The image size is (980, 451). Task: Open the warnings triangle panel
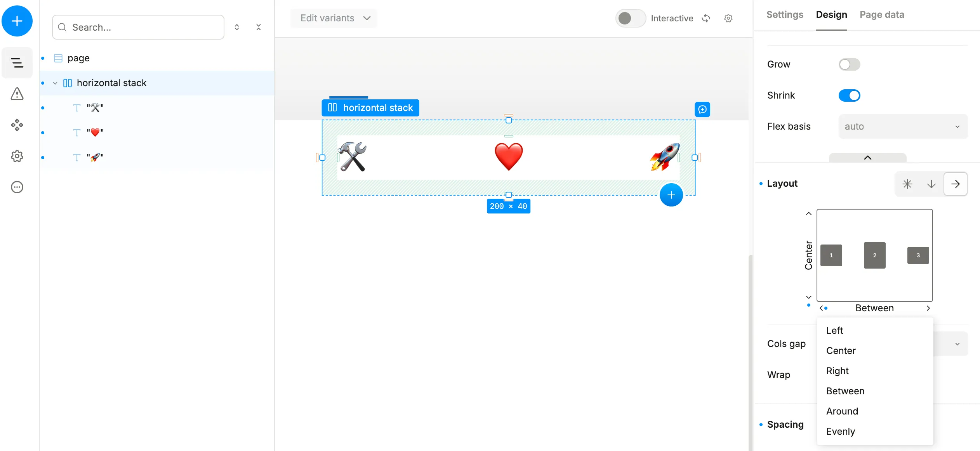click(x=17, y=94)
